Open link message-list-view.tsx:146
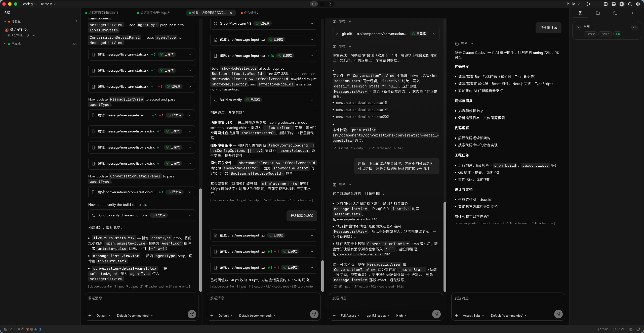Screen dimensions: 644x333 (357, 219)
